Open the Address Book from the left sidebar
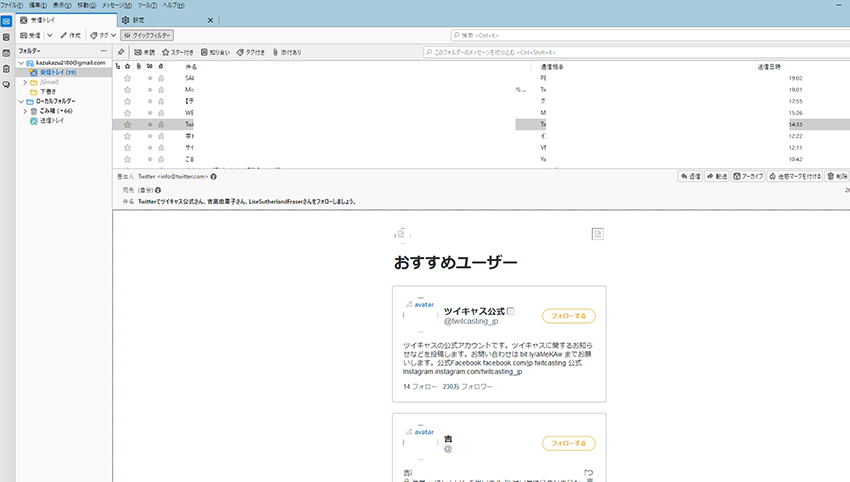Viewport: 850px width, 482px height. (x=6, y=37)
